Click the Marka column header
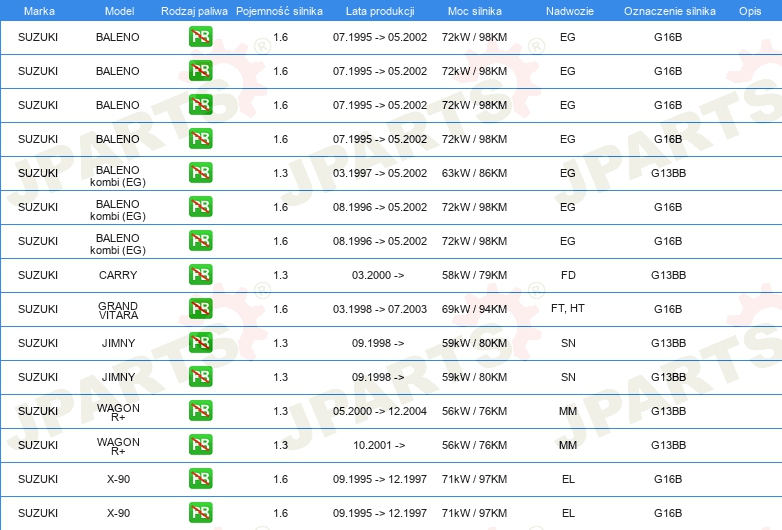Viewport: 782px width, 530px height. (x=39, y=11)
